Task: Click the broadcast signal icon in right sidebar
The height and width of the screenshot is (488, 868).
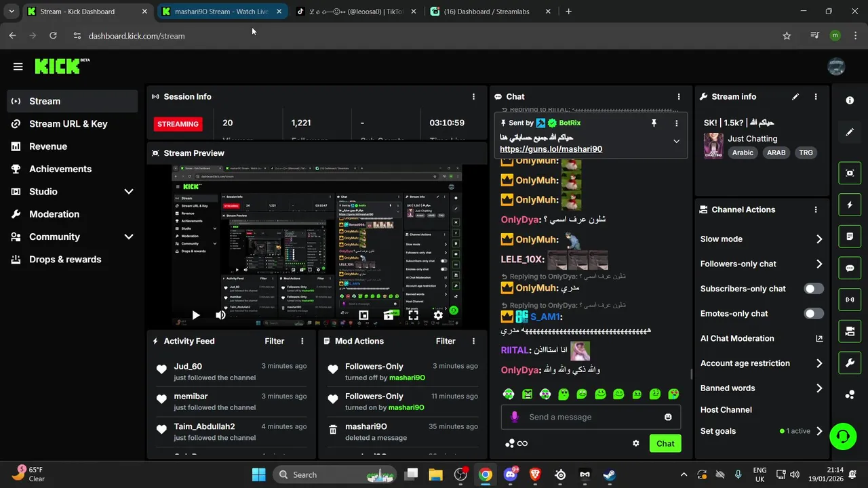Action: (850, 300)
